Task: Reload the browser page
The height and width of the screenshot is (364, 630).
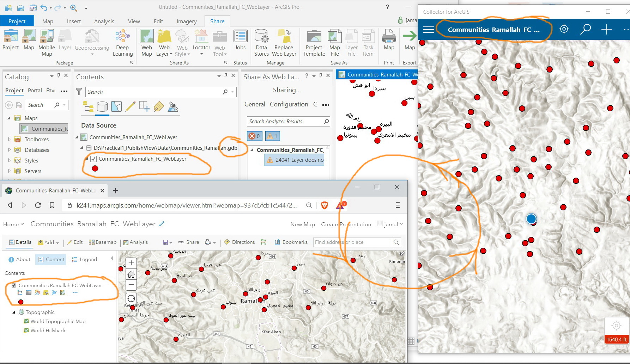Action: click(38, 205)
